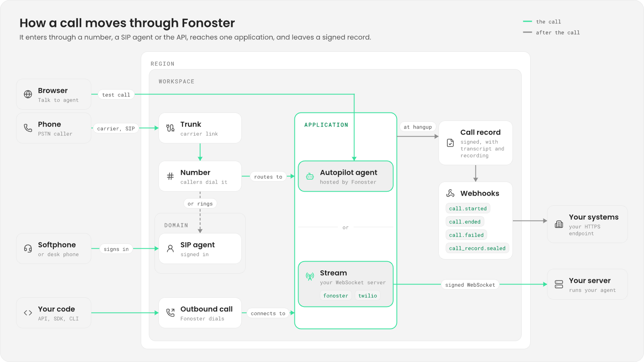Click the 'signs in' connector label

click(116, 249)
